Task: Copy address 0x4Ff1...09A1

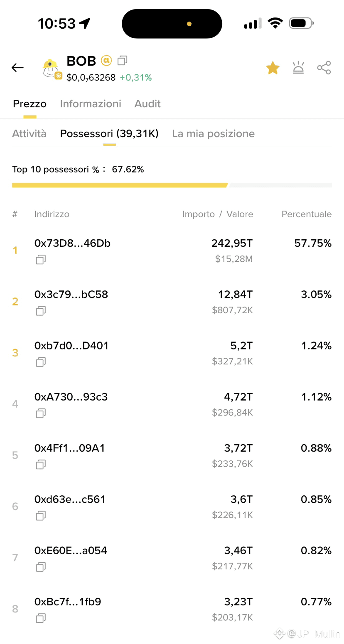Action: point(41,464)
